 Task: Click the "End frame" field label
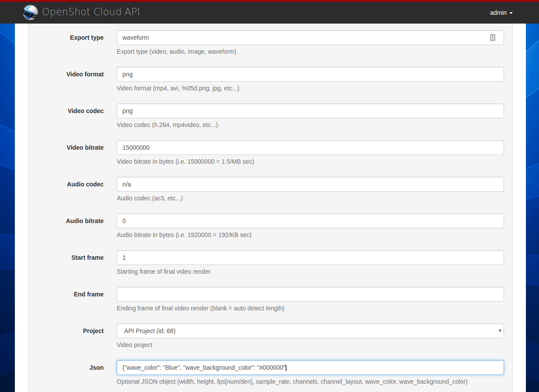(89, 294)
